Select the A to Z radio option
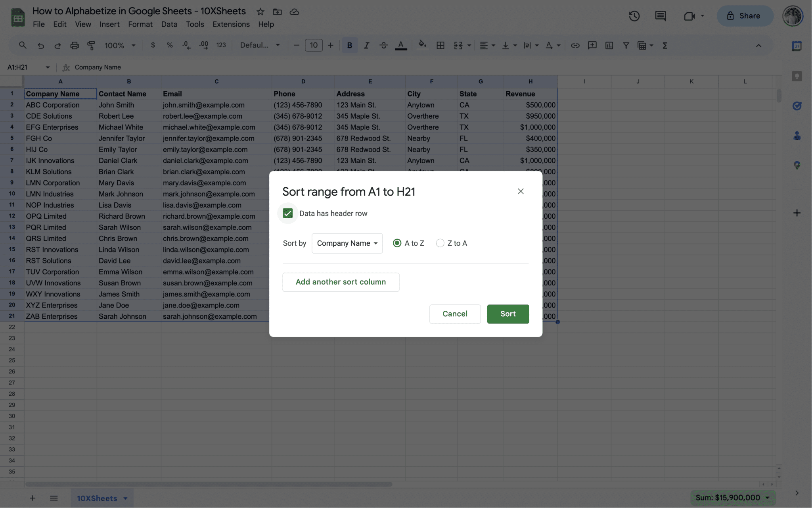This screenshot has width=812, height=508. click(397, 243)
